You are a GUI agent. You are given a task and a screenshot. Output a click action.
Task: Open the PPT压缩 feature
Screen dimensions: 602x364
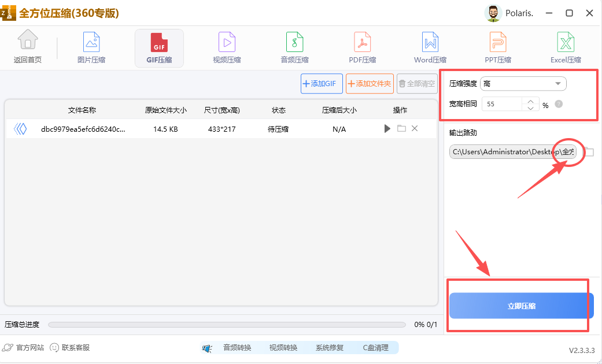[497, 47]
